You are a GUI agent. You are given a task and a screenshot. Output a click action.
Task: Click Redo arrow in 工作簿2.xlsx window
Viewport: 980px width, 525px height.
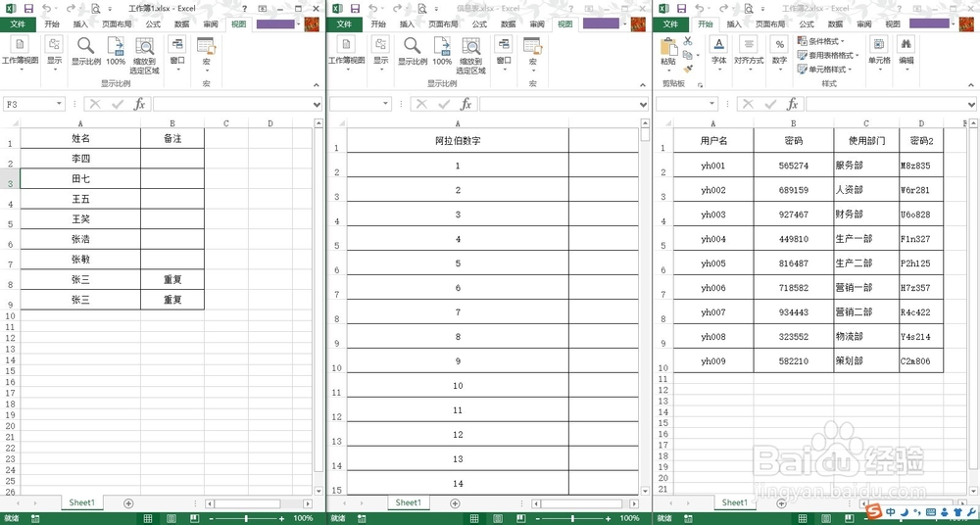tap(722, 9)
